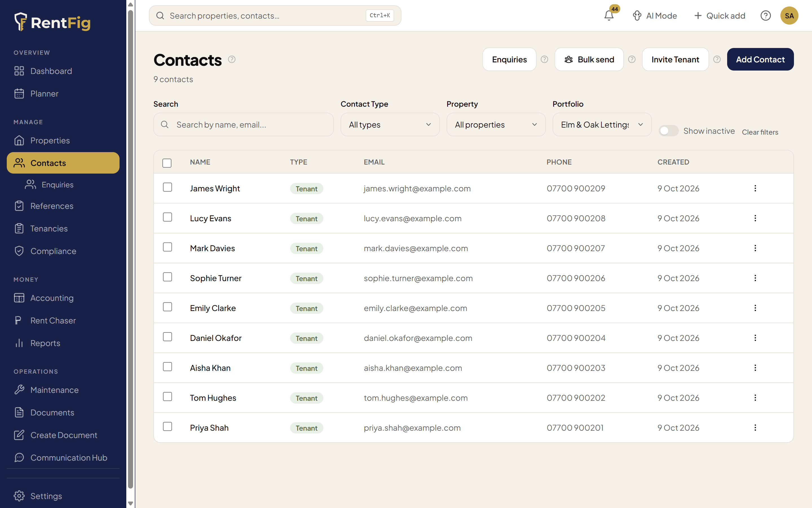Image resolution: width=812 pixels, height=508 pixels.
Task: Click the help icon beside Enquiries button
Action: click(544, 60)
